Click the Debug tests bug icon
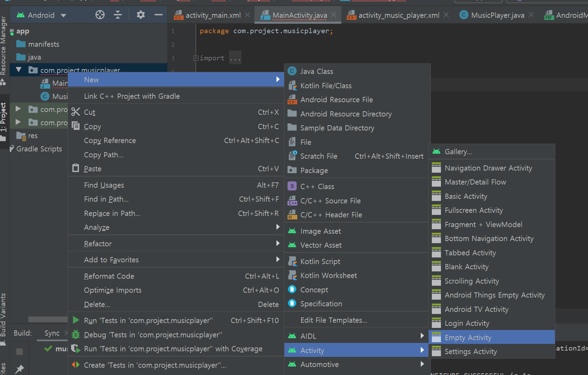 (x=76, y=335)
